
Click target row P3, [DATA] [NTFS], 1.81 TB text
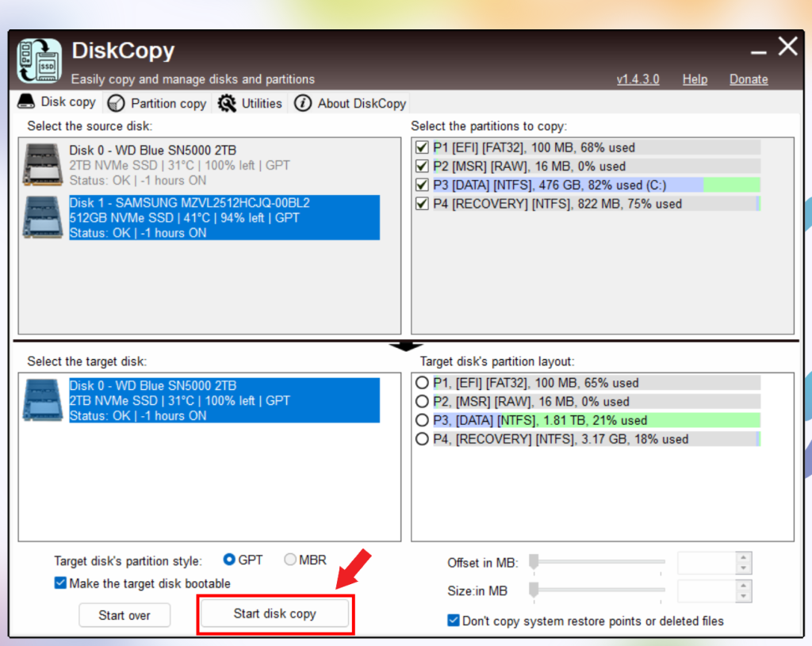[540, 420]
